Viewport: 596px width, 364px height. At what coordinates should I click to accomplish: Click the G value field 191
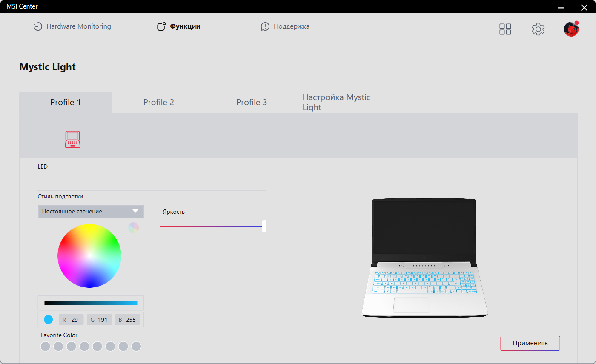(x=99, y=320)
